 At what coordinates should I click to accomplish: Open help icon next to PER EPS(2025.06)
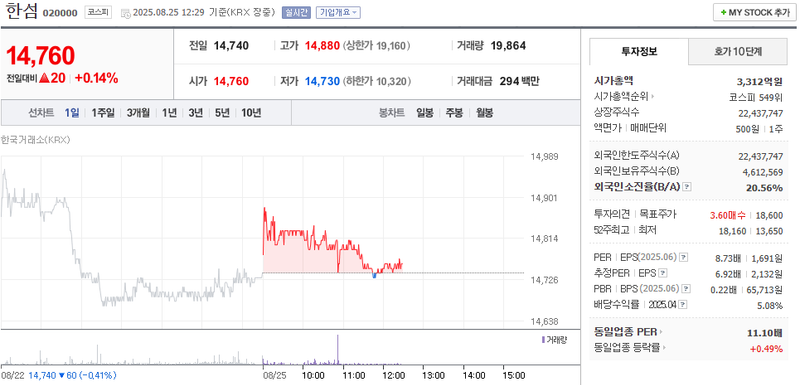(684, 258)
